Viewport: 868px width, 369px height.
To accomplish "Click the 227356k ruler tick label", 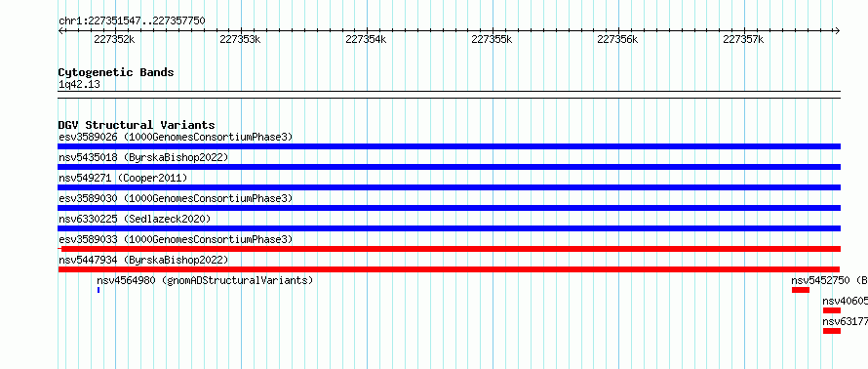I will tap(617, 39).
